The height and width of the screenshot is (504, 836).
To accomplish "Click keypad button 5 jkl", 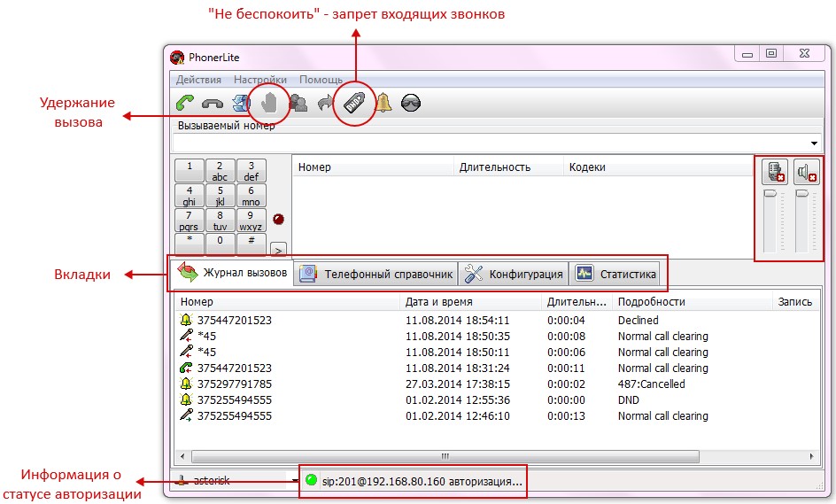I will click(x=221, y=196).
